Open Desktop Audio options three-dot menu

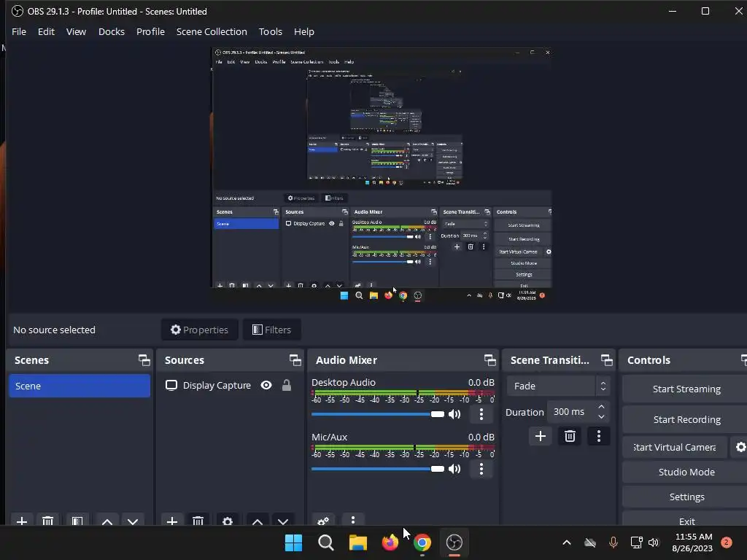(x=481, y=414)
